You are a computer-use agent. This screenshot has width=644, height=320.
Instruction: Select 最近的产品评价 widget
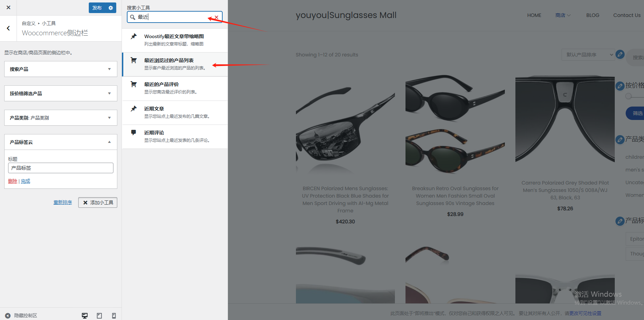[x=175, y=88]
